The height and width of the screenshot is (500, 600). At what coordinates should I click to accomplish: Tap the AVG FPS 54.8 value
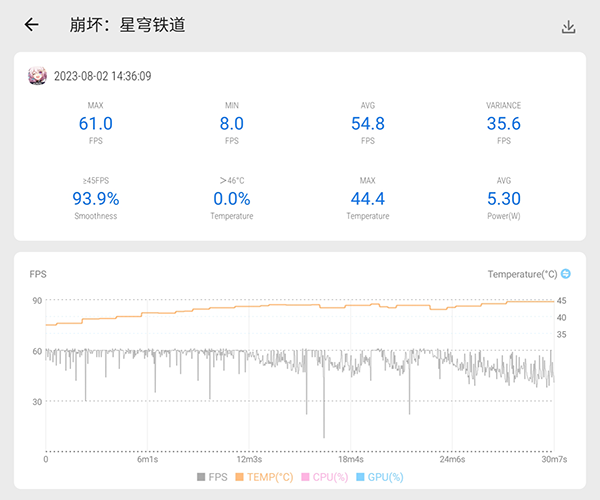(366, 124)
